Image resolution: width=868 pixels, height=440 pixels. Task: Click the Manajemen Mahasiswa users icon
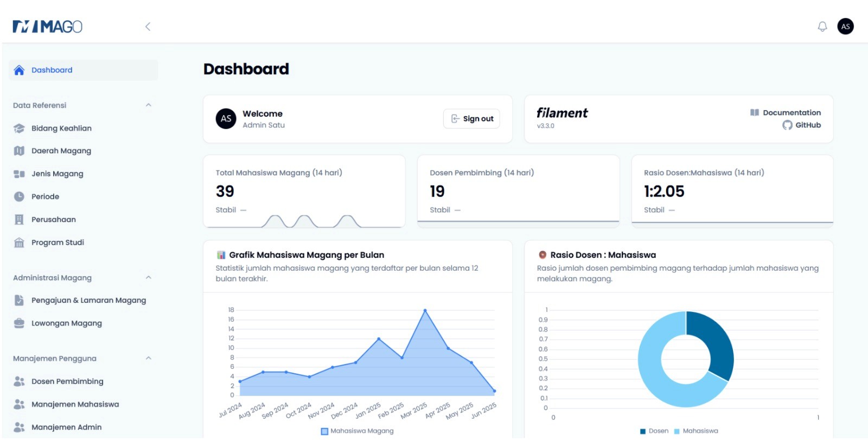tap(19, 404)
